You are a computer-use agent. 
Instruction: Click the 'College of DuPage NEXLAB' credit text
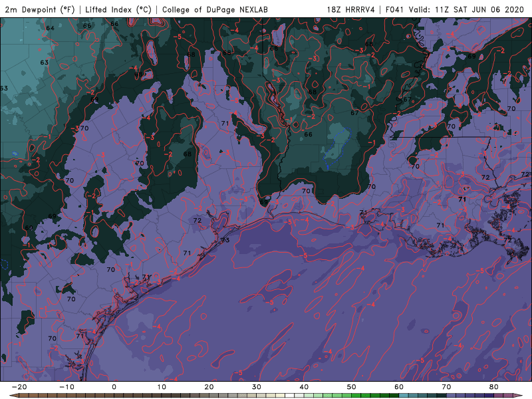tap(215, 9)
